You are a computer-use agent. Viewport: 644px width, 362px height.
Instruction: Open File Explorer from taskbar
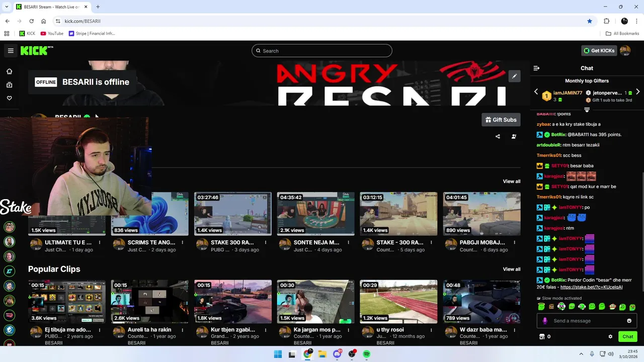[x=322, y=354]
